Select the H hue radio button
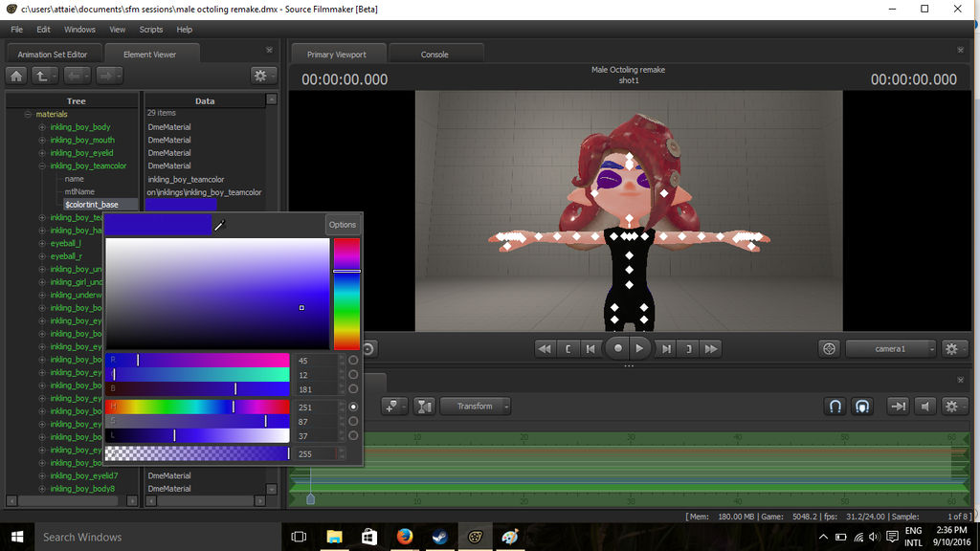The image size is (980, 551). 353,407
